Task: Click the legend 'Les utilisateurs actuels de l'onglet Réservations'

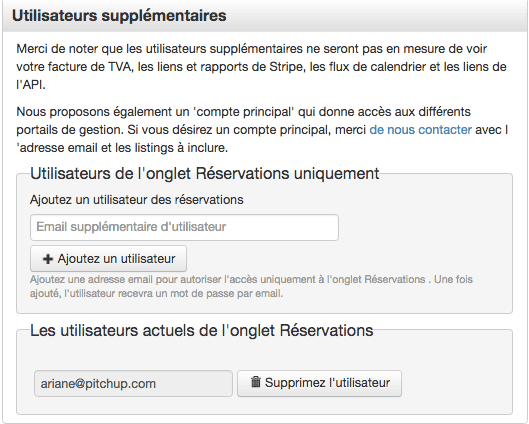Action: click(x=202, y=330)
